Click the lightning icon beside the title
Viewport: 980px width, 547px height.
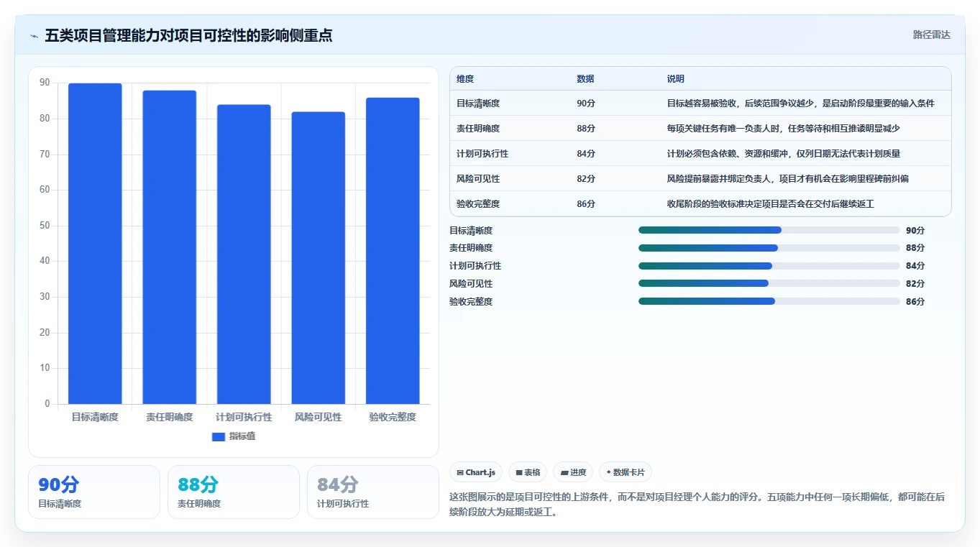point(35,36)
